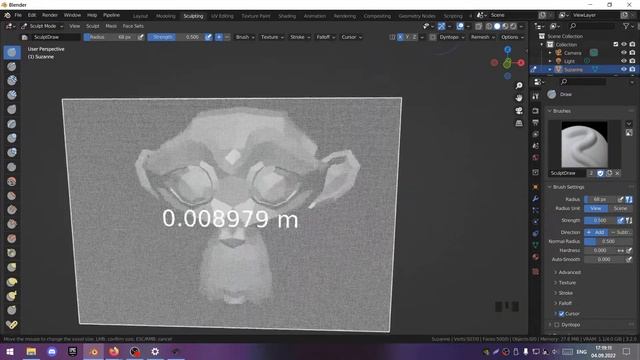Switch to the Modeling workspace tab
The width and height of the screenshot is (640, 360).
(x=166, y=16)
